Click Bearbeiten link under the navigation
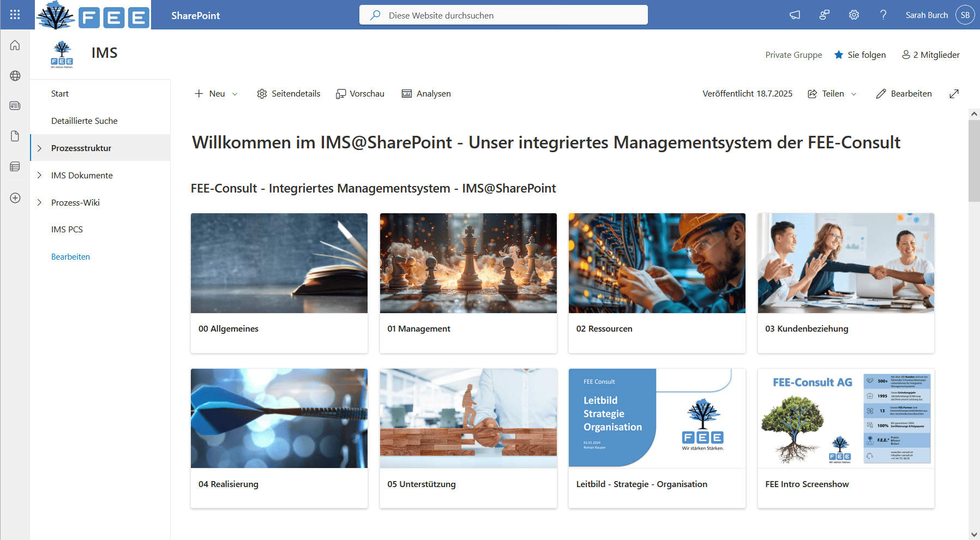 70,257
